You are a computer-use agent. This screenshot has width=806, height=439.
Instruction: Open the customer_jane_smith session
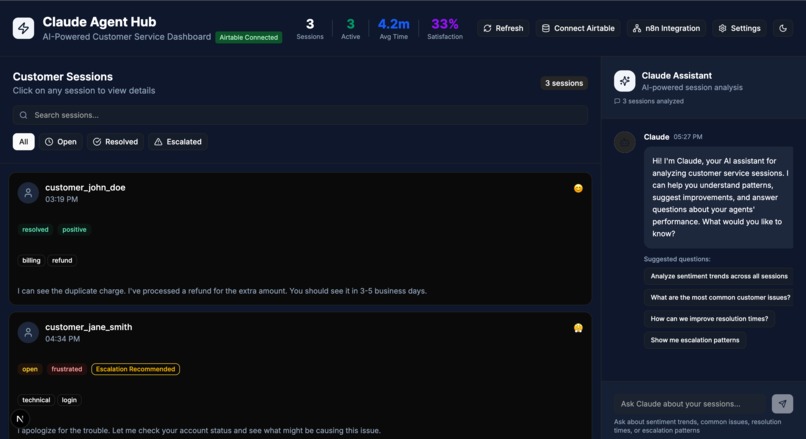[x=300, y=376]
